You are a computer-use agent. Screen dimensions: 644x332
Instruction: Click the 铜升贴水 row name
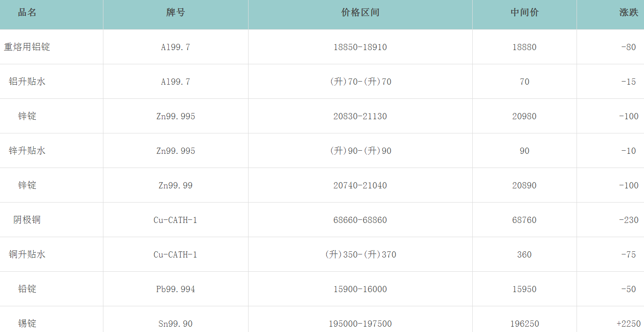pyautogui.click(x=27, y=254)
